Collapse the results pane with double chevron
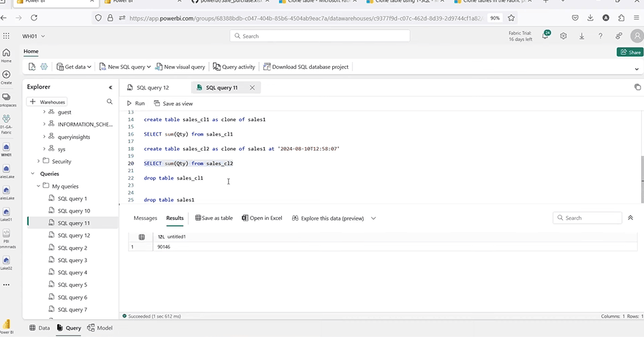The width and height of the screenshot is (644, 337). pyautogui.click(x=630, y=218)
